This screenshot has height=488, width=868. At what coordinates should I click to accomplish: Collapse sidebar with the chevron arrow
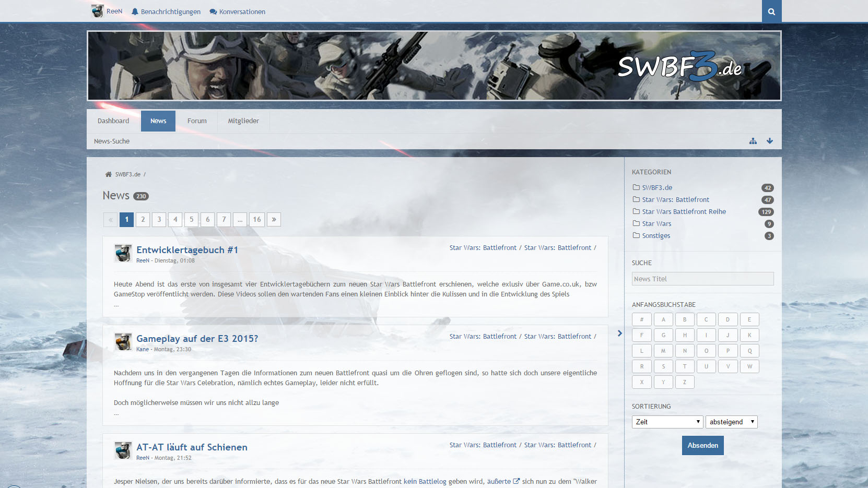click(620, 333)
